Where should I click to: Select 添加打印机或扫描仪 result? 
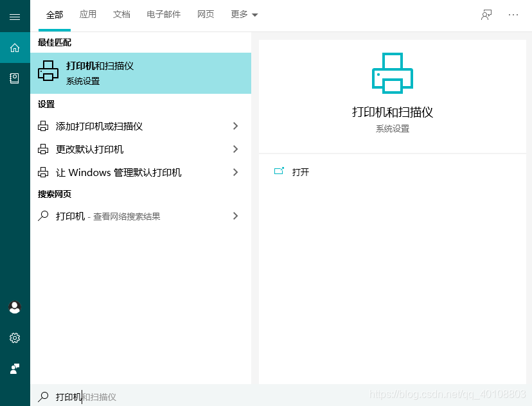(141, 126)
